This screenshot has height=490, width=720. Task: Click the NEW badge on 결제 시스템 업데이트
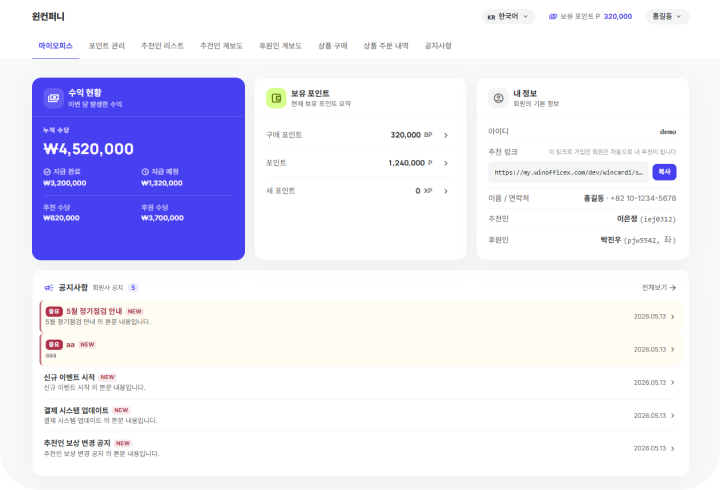tap(121, 410)
